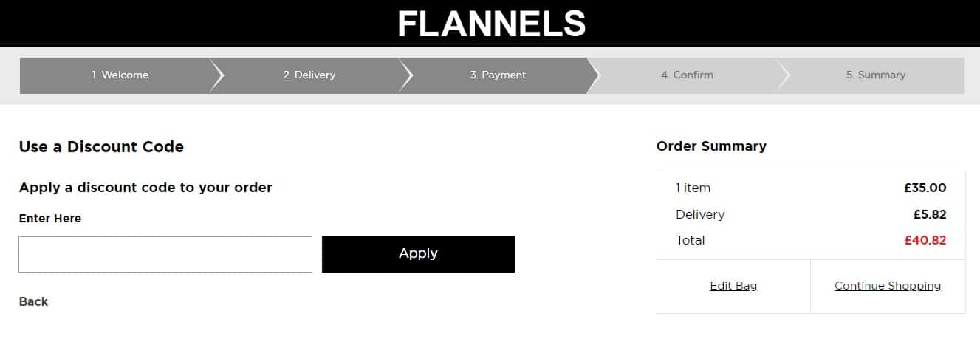This screenshot has height=348, width=980.
Task: Open the 5. Summary step
Action: coord(875,75)
